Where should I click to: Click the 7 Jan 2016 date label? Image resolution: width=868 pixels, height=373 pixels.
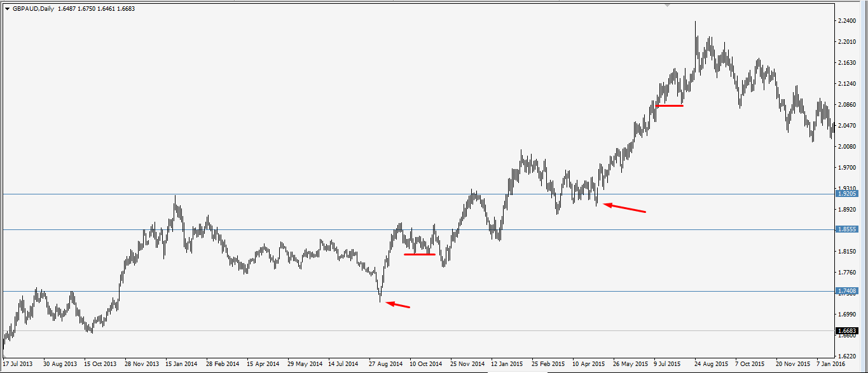832,364
